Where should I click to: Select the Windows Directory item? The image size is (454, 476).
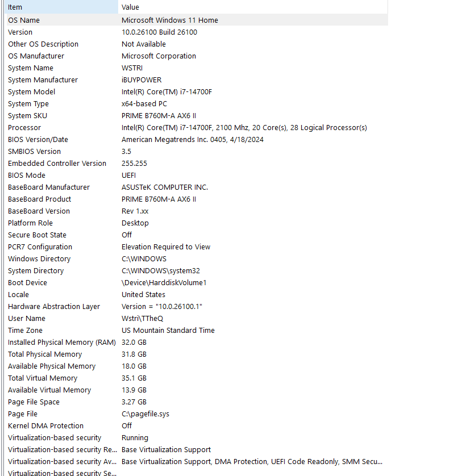[39, 258]
